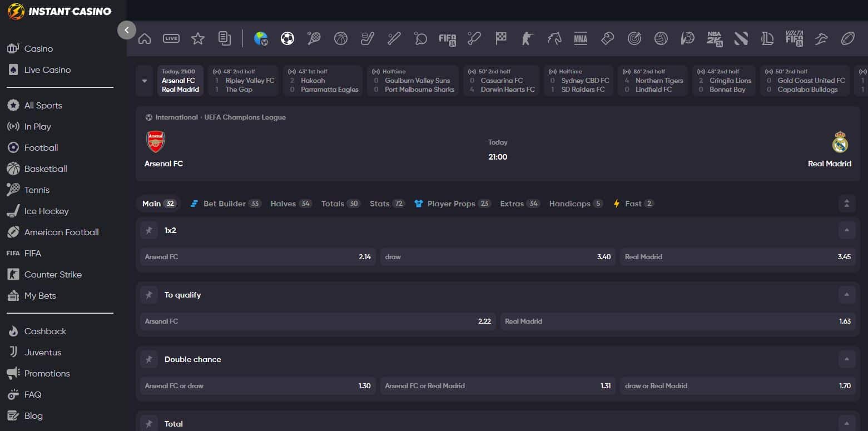
Task: Select the FIFA 24 icon in top bar
Action: (x=448, y=38)
